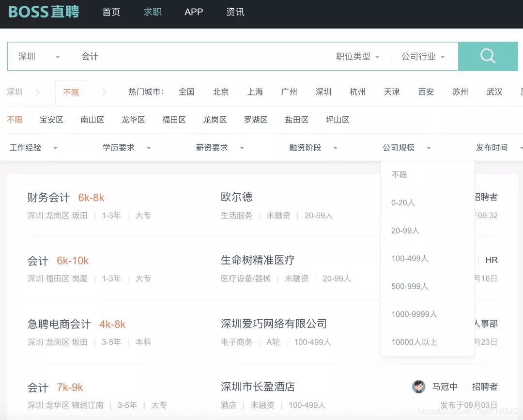The image size is (523, 420).
Task: Expand the 深圳 city dropdown in search bar
Action: [39, 56]
